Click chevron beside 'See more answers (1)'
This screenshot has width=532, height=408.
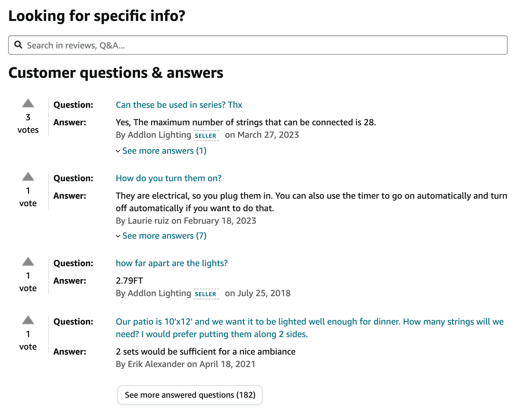pyautogui.click(x=118, y=151)
